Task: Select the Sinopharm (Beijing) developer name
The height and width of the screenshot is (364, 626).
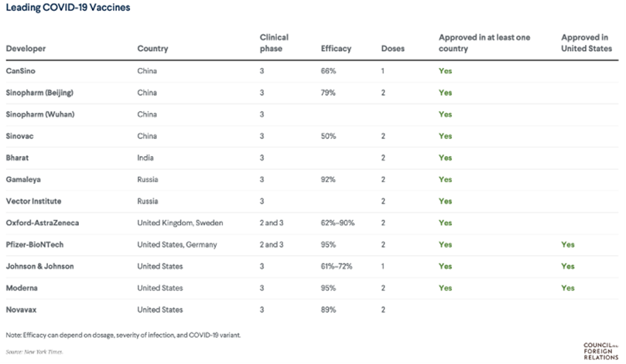Action: (x=39, y=93)
